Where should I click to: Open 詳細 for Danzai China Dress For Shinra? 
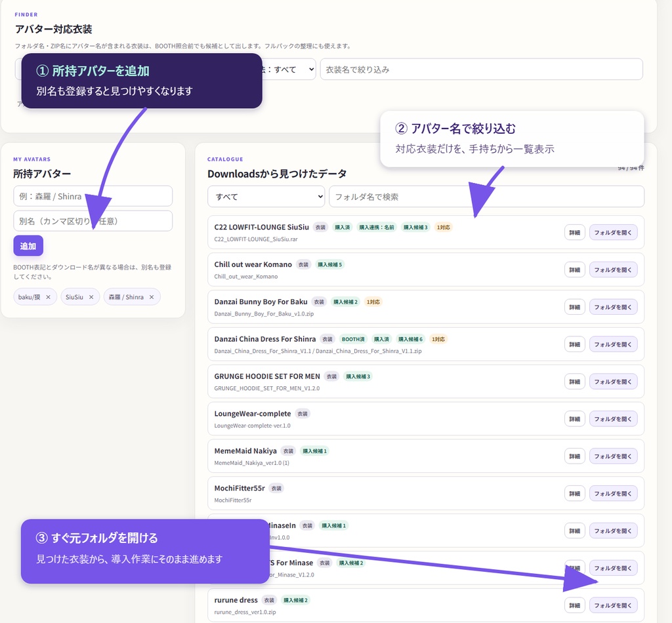[x=575, y=344]
